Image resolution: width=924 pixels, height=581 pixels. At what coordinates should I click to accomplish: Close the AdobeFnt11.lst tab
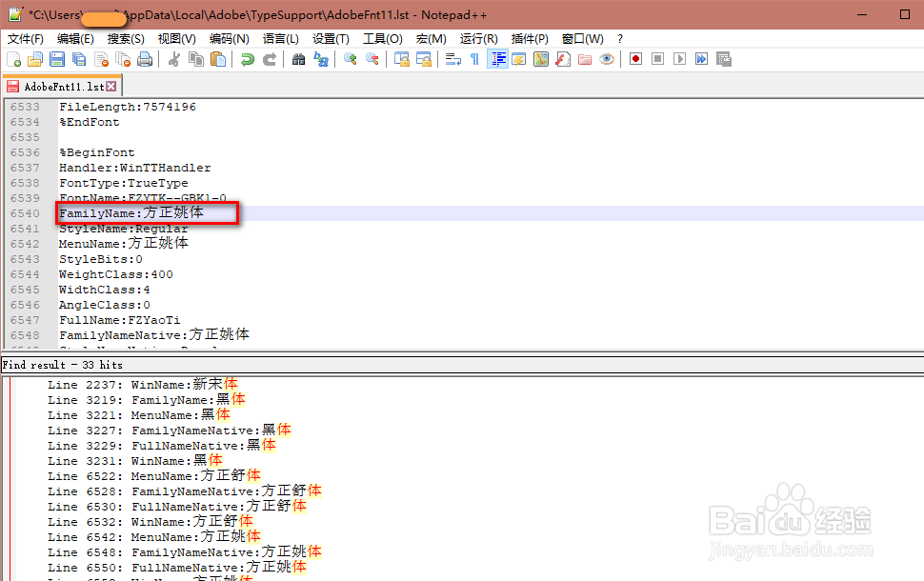pyautogui.click(x=111, y=87)
